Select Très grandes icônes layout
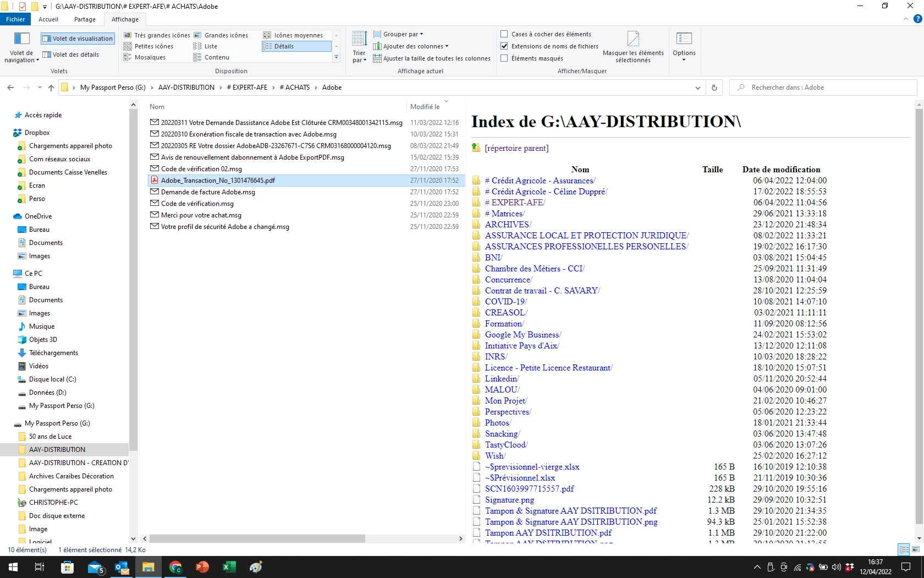 pyautogui.click(x=157, y=35)
